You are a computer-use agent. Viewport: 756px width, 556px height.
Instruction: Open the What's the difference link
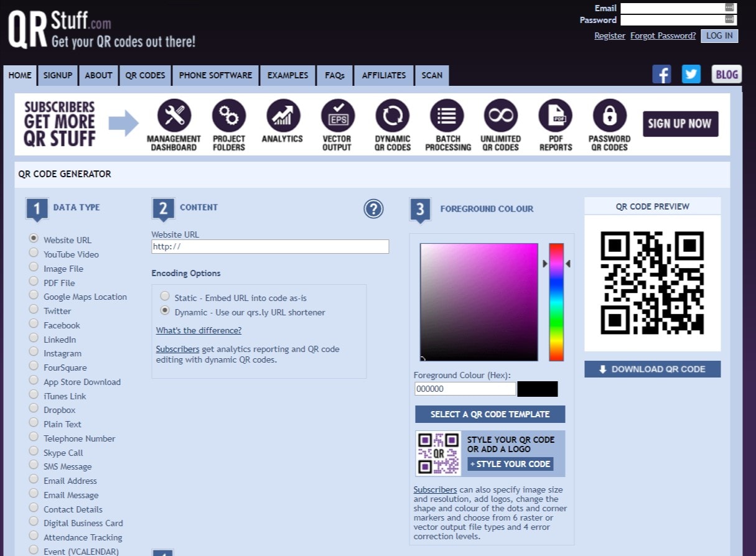(x=198, y=330)
